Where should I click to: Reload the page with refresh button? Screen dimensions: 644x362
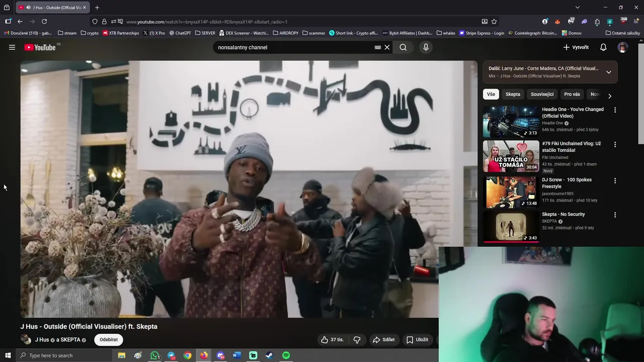click(x=44, y=22)
